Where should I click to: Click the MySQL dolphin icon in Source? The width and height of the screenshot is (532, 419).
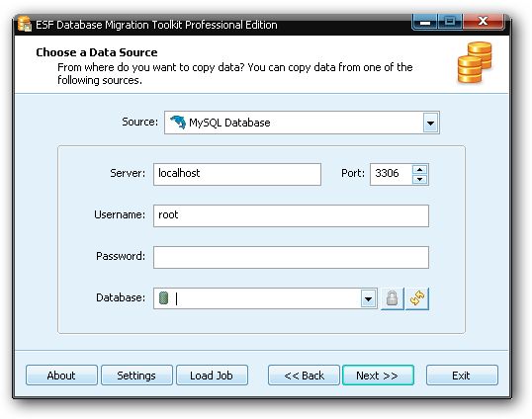(178, 123)
